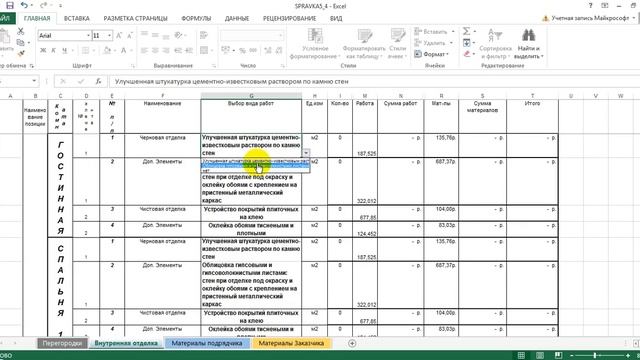This screenshot has width=640, height=360.
Task: Click the Формат cells button
Action: [x=431, y=54]
